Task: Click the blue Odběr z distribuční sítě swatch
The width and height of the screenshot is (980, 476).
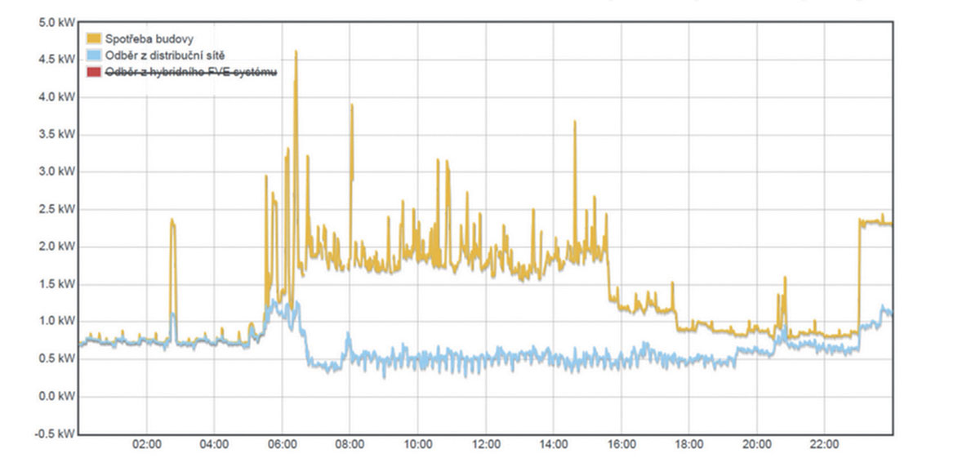Action: coord(94,56)
